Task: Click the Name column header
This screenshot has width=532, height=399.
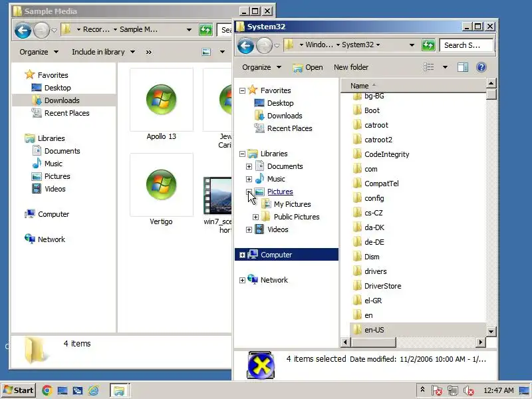Action: (413, 86)
